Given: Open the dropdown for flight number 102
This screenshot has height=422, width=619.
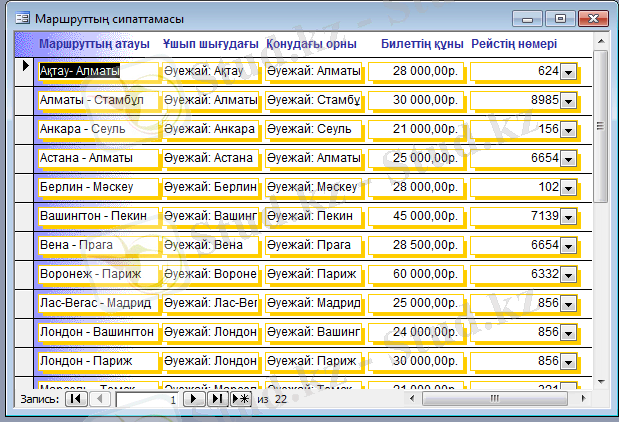Looking at the screenshot, I should click(x=568, y=188).
